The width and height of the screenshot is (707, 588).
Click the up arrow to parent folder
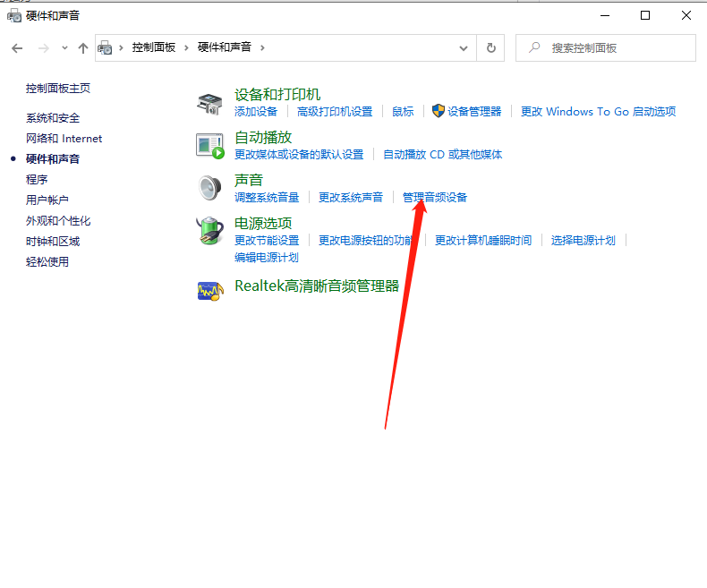[x=83, y=47]
